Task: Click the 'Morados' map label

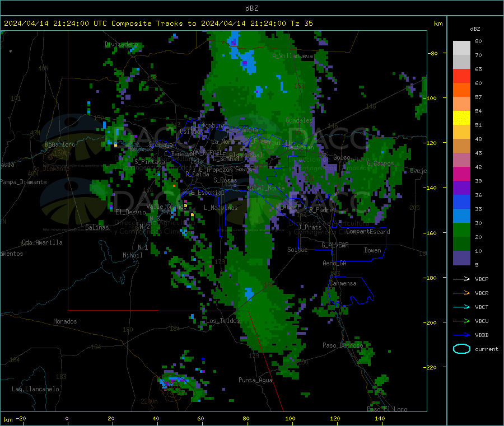Action: [65, 321]
